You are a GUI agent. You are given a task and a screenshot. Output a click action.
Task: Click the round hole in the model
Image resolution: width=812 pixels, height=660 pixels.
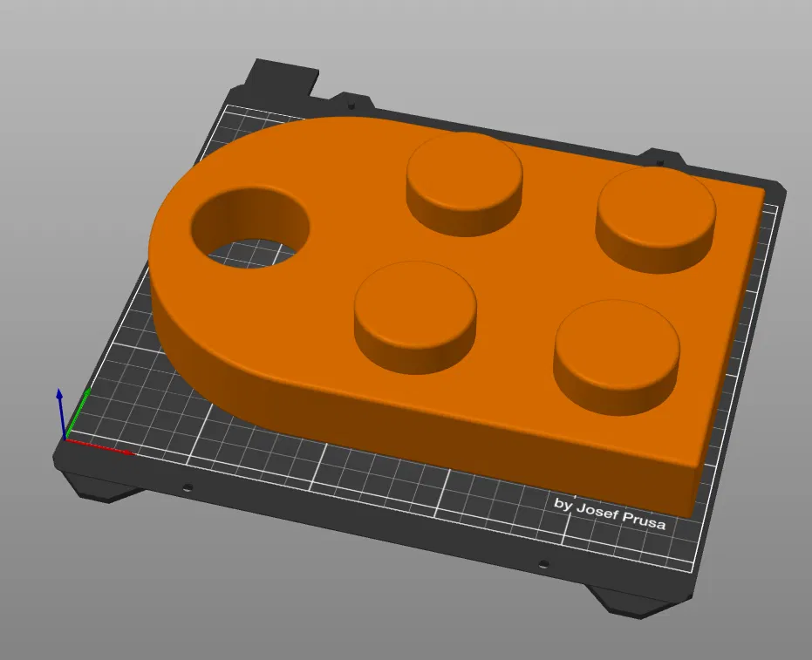coord(250,228)
